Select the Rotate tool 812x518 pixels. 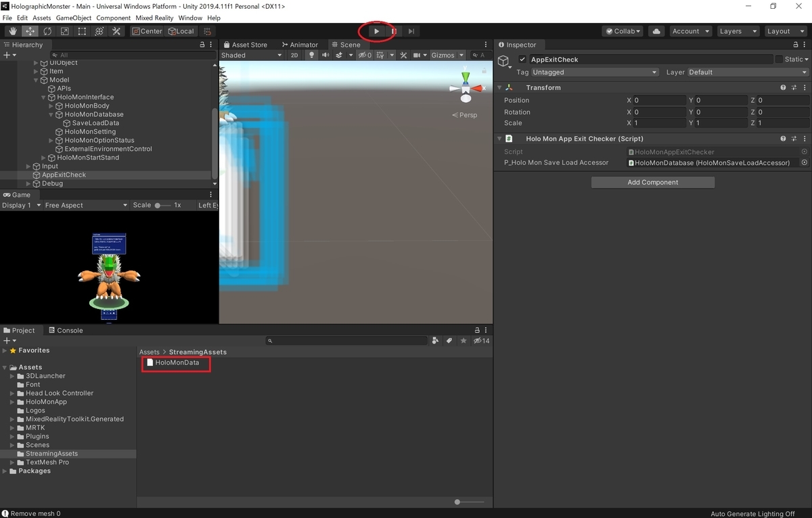47,31
